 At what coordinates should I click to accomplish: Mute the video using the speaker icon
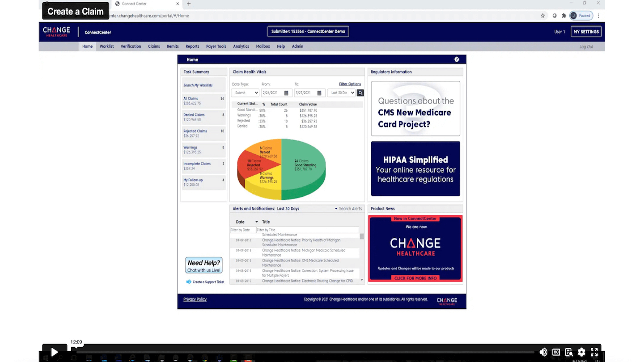pyautogui.click(x=543, y=352)
